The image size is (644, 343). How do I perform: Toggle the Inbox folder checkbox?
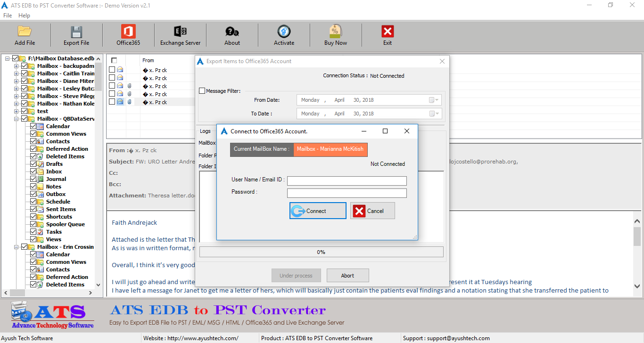coord(33,171)
